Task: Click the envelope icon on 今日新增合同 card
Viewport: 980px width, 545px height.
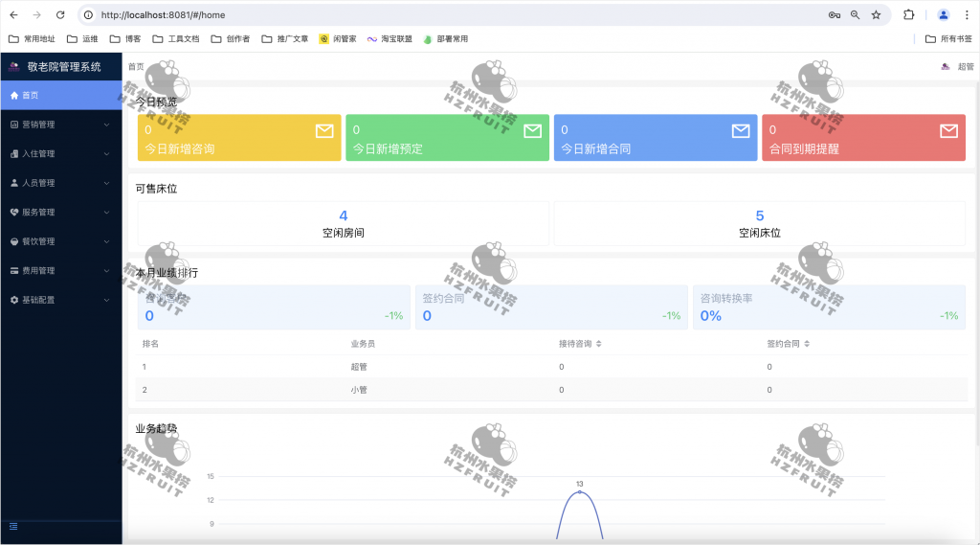Action: tap(741, 131)
